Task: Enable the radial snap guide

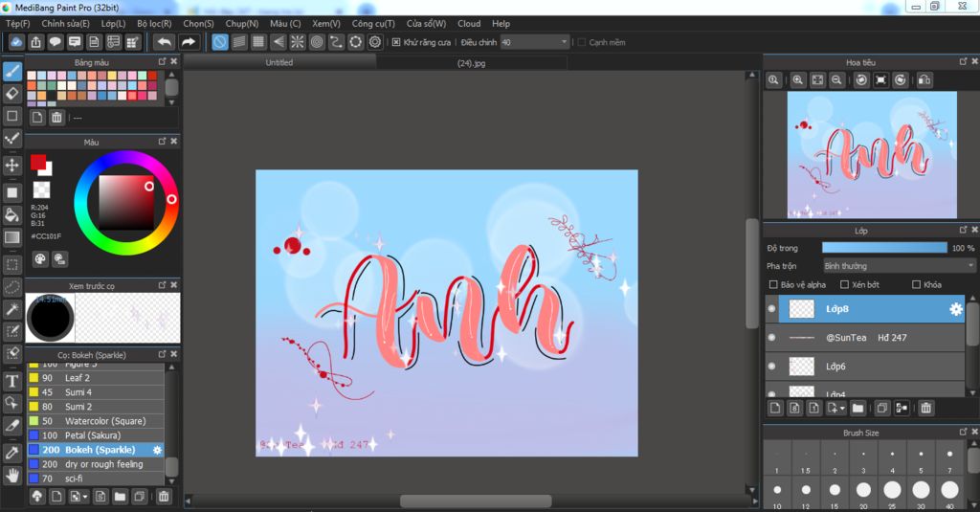Action: [298, 42]
